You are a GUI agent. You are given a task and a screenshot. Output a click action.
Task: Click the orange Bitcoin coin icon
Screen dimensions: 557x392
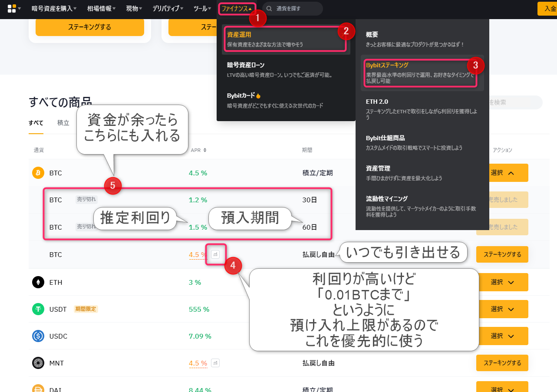(x=38, y=173)
